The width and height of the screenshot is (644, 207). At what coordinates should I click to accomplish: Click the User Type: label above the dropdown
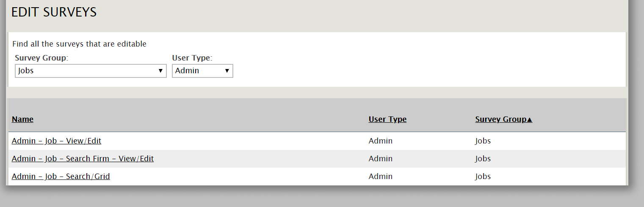click(192, 58)
